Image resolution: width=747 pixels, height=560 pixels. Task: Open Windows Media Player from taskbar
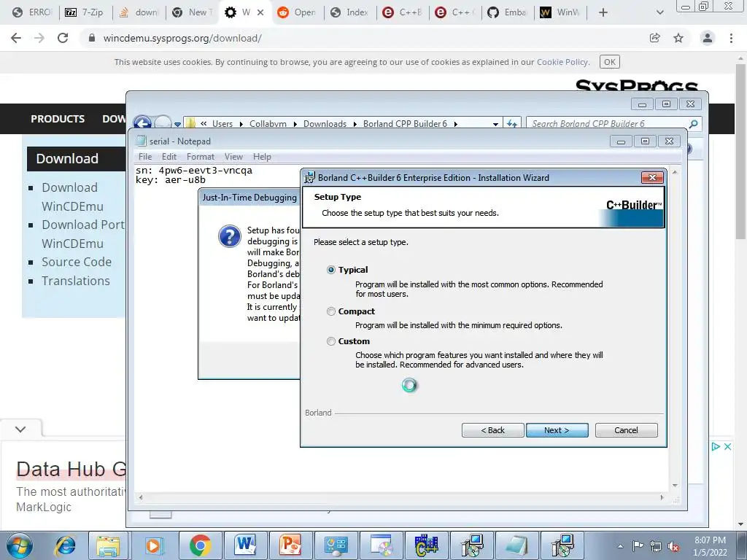coord(153,545)
